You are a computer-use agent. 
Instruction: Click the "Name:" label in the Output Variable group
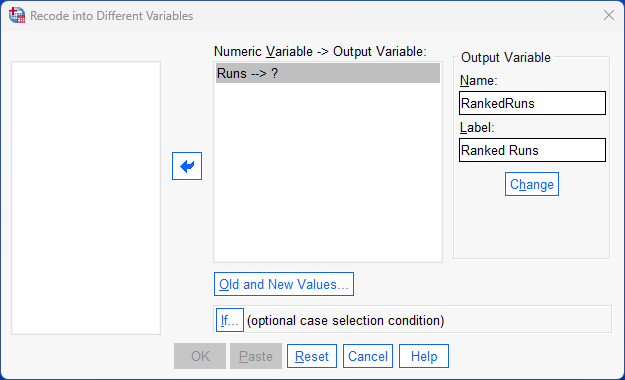478,81
